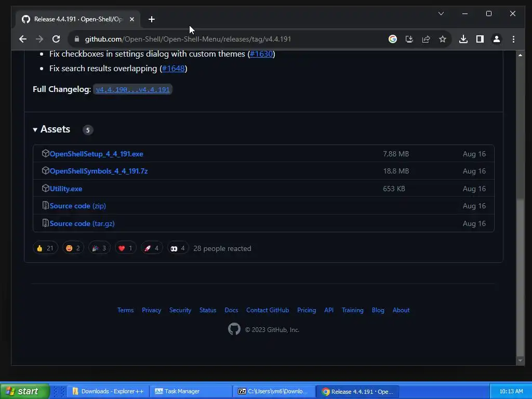
Task: Download Source code (tar.gz)
Action: point(82,223)
